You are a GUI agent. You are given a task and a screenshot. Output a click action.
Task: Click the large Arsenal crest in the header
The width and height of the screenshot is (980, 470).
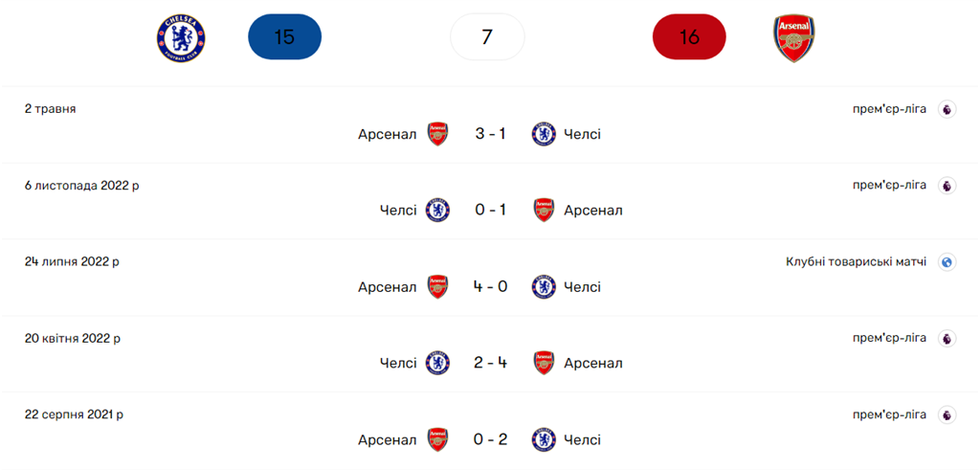(793, 38)
